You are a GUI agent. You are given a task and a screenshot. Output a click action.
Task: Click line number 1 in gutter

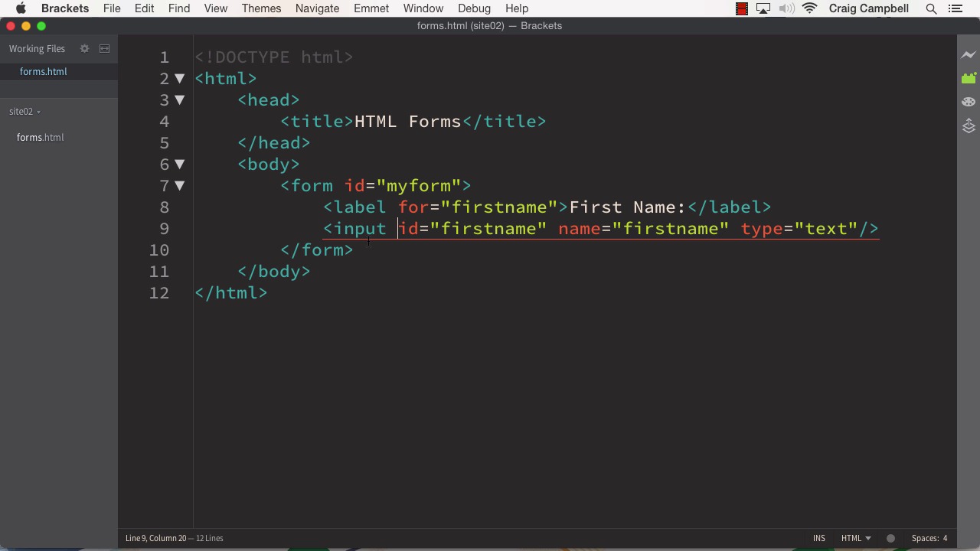(164, 57)
